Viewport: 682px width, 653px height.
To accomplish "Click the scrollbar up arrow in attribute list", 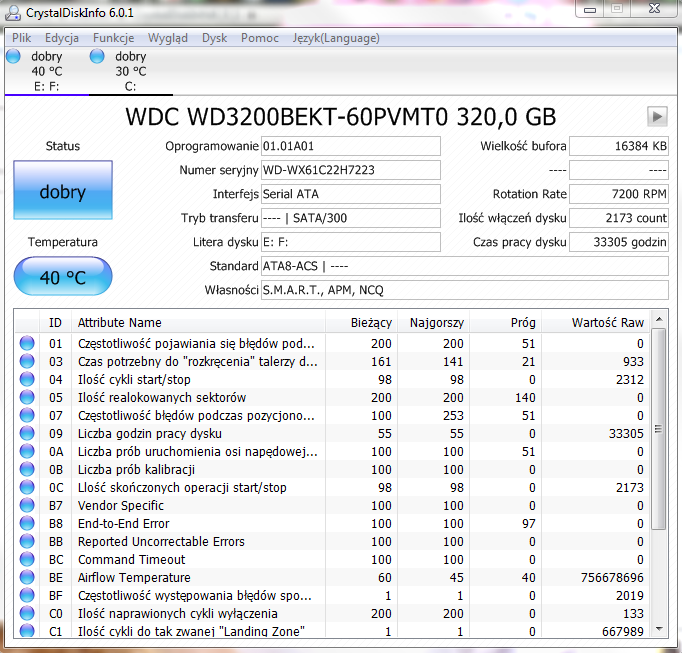I will point(659,319).
